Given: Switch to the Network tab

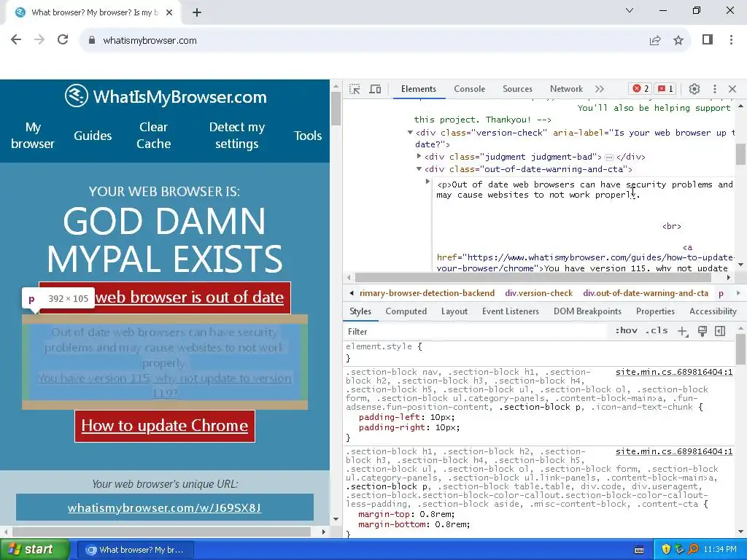Looking at the screenshot, I should [566, 89].
